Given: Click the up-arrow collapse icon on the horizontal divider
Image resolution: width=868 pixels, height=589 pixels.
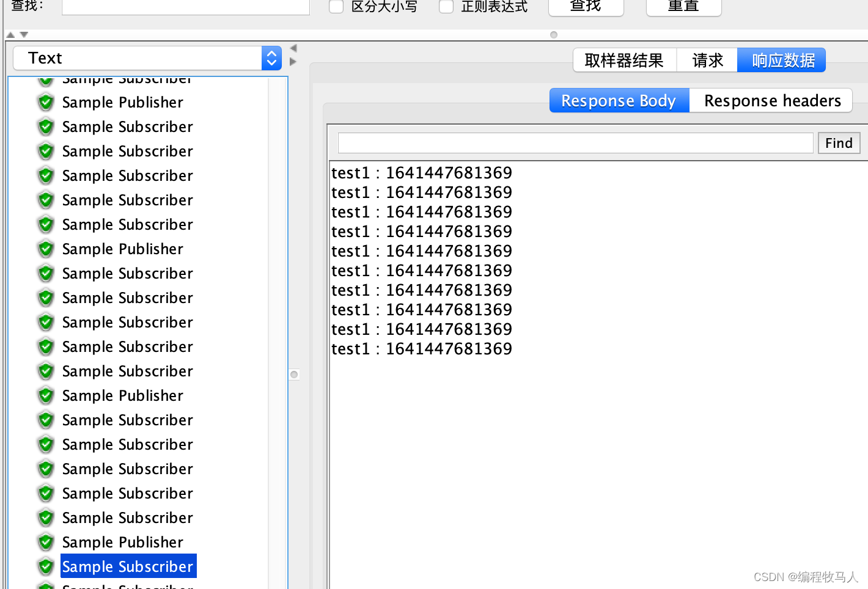Looking at the screenshot, I should [x=10, y=35].
